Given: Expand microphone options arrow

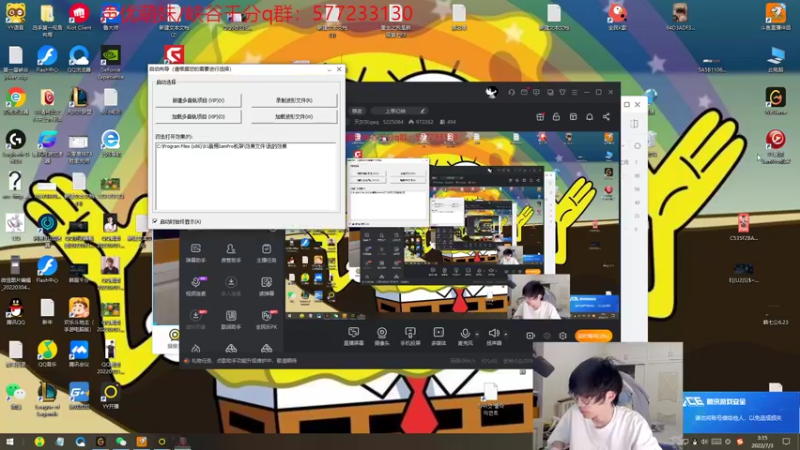Looking at the screenshot, I should click(477, 335).
